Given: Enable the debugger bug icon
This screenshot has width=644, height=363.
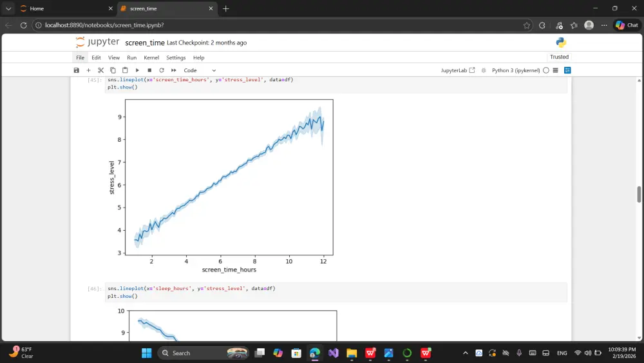Looking at the screenshot, I should click(484, 70).
